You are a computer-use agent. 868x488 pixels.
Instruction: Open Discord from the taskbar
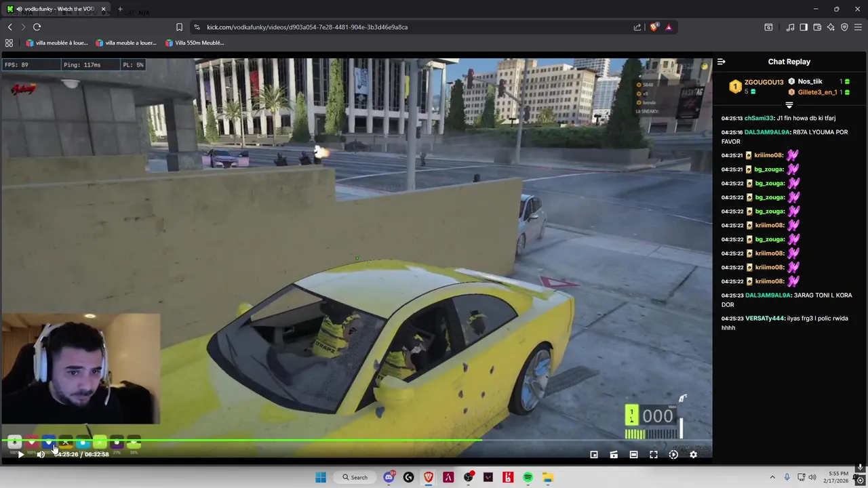point(389,477)
